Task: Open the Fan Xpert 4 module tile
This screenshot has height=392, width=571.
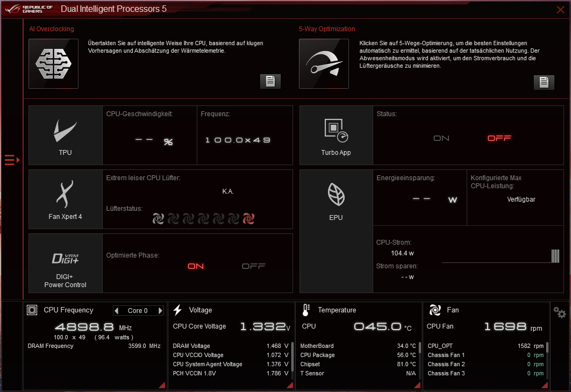Action: coord(66,199)
